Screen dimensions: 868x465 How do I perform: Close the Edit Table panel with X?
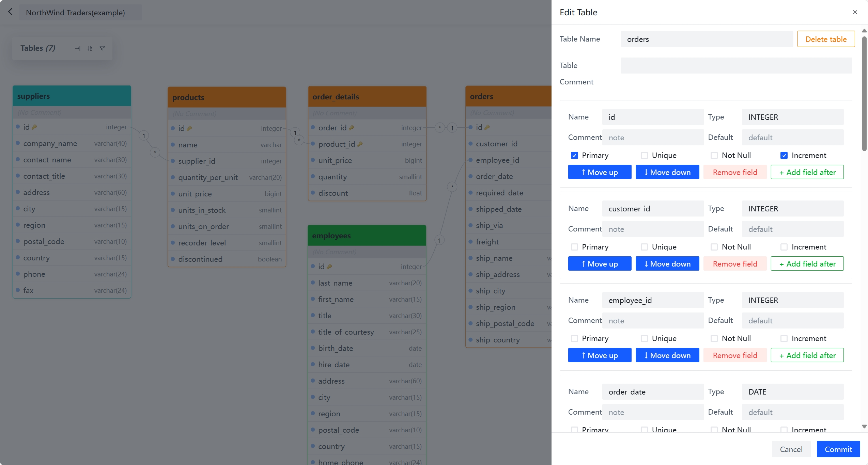[x=855, y=12]
